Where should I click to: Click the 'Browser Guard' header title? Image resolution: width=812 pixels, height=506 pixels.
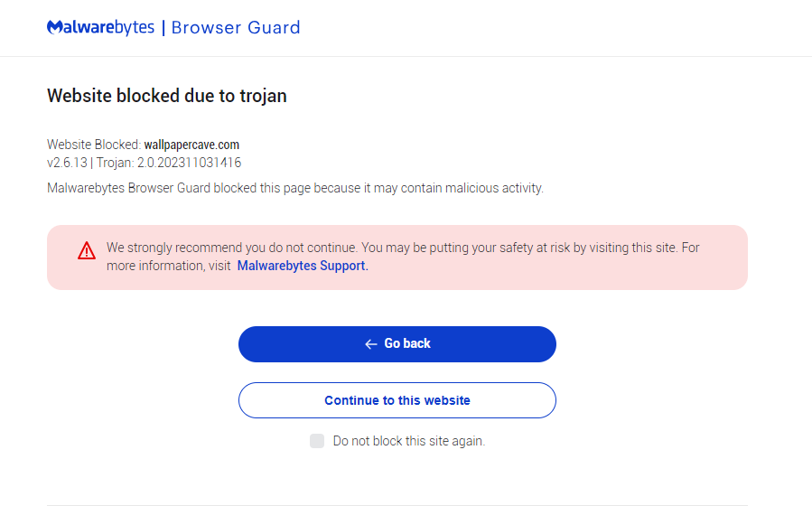[x=236, y=28]
